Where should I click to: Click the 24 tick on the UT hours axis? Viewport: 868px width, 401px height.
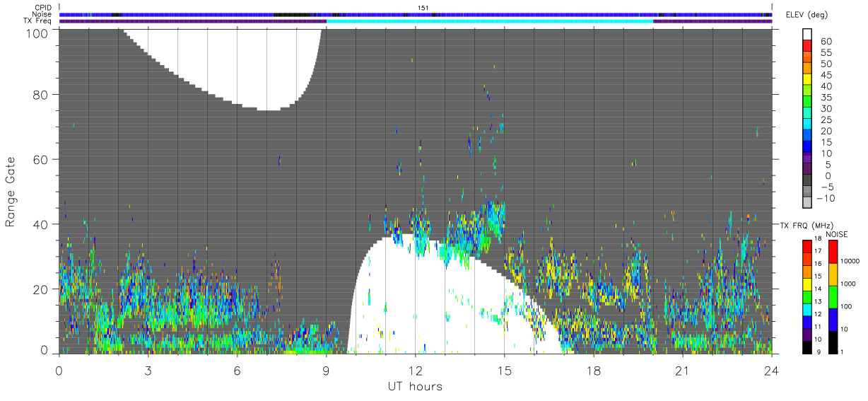click(771, 370)
